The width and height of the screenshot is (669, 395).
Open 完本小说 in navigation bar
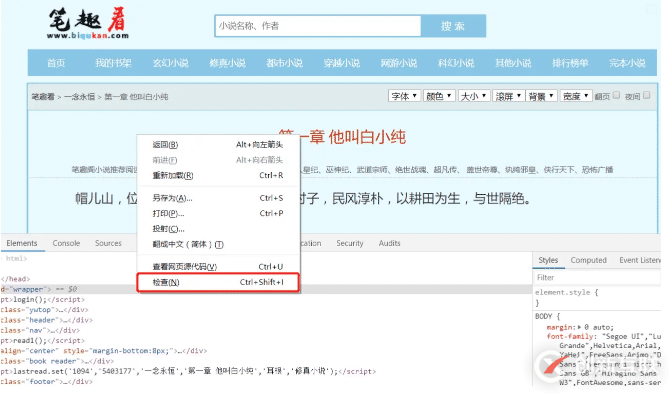(628, 63)
